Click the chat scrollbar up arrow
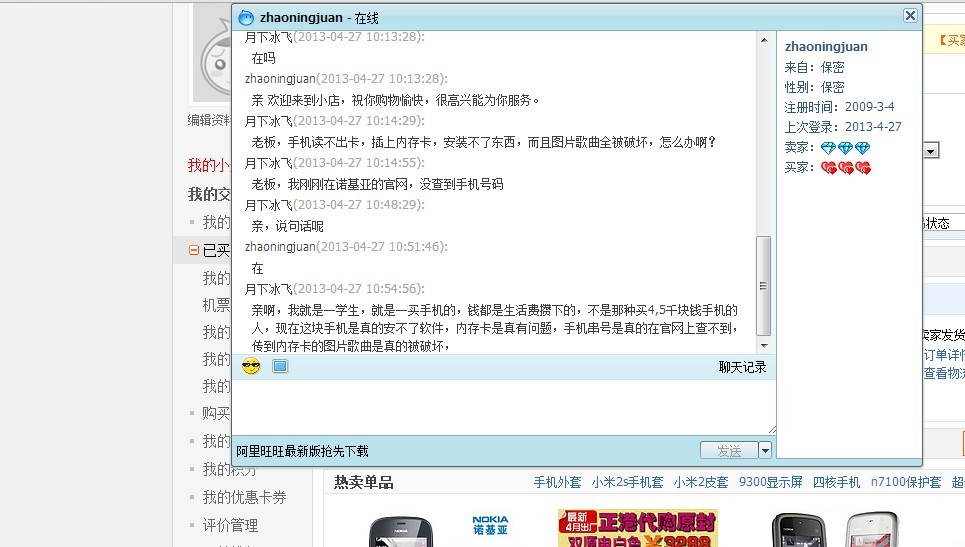This screenshot has width=965, height=547. coord(764,40)
